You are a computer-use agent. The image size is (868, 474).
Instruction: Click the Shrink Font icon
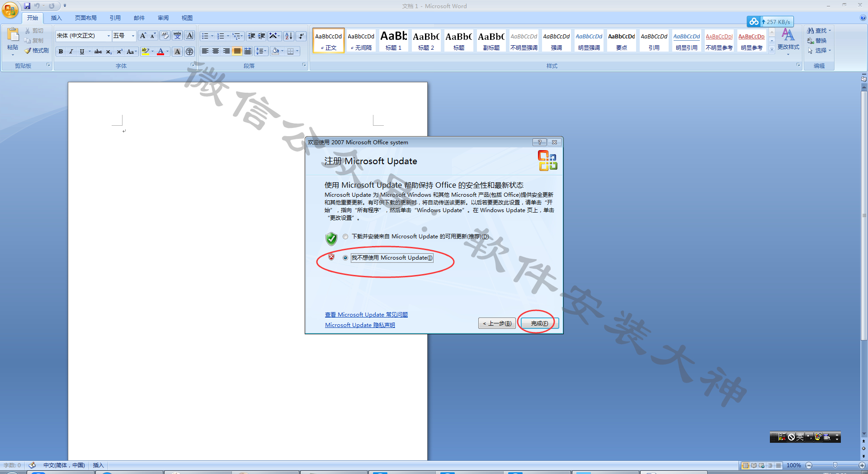point(153,36)
